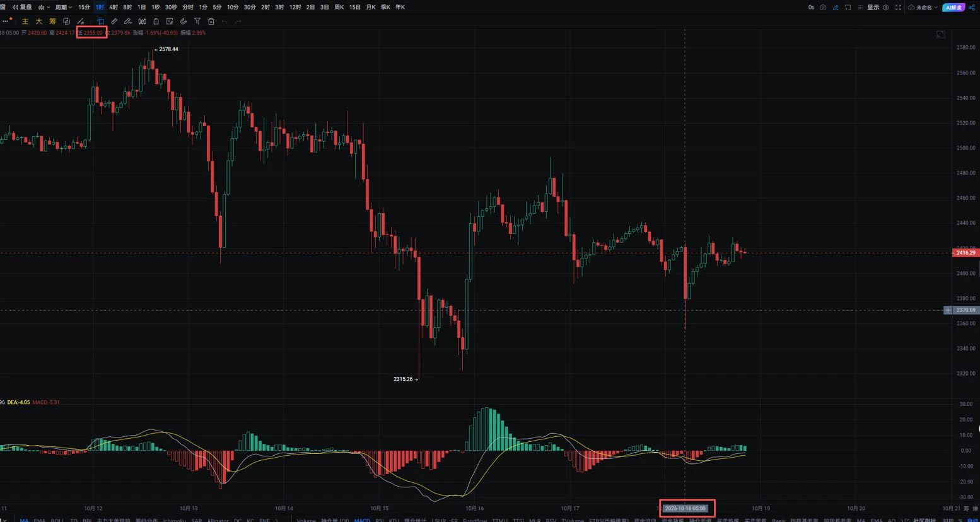980x522 pixels.
Task: Open the 复盘 replay mode
Action: pyautogui.click(x=22, y=7)
